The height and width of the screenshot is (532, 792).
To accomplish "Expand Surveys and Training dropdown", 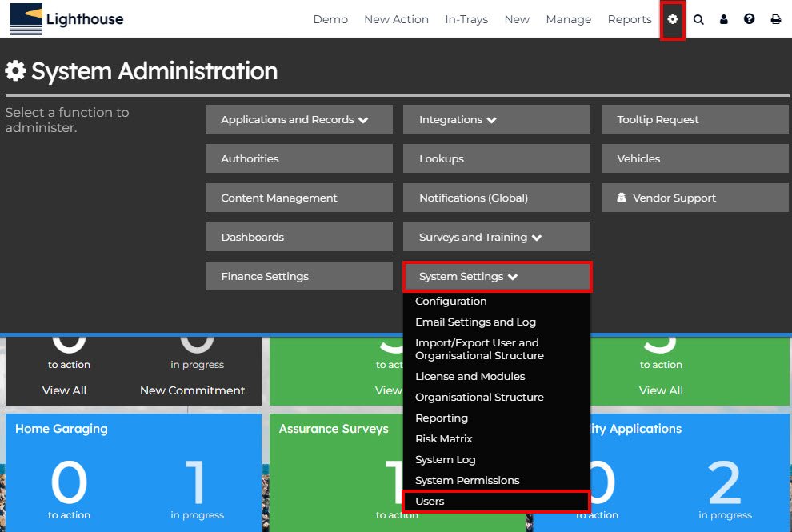I will tap(496, 237).
